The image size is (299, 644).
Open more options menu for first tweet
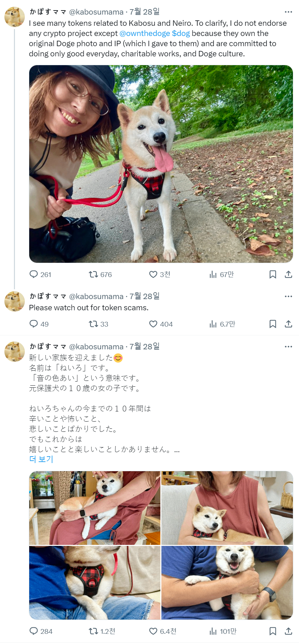tap(288, 12)
